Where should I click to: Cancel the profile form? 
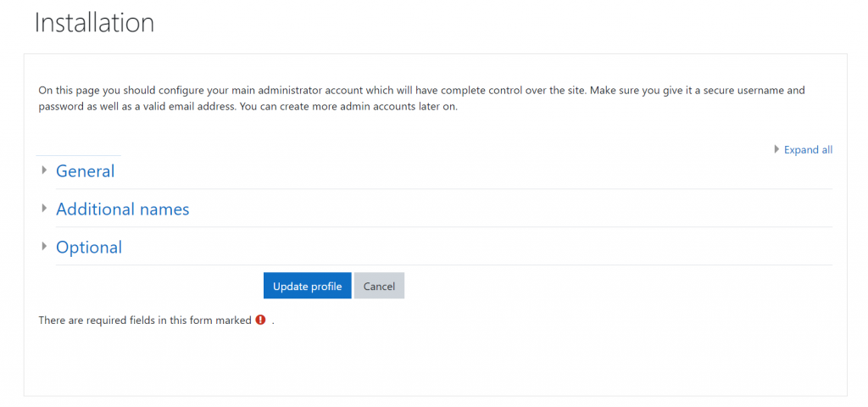[379, 286]
